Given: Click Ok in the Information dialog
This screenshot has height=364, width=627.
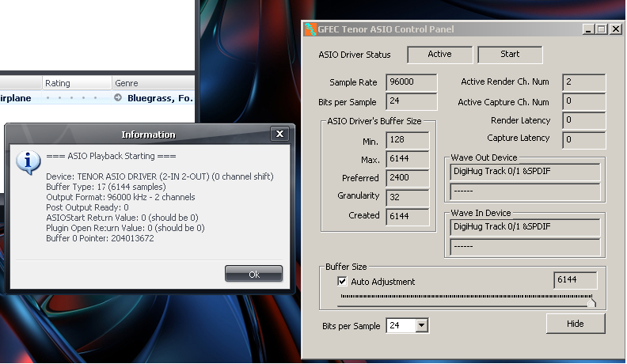Looking at the screenshot, I should [x=253, y=274].
